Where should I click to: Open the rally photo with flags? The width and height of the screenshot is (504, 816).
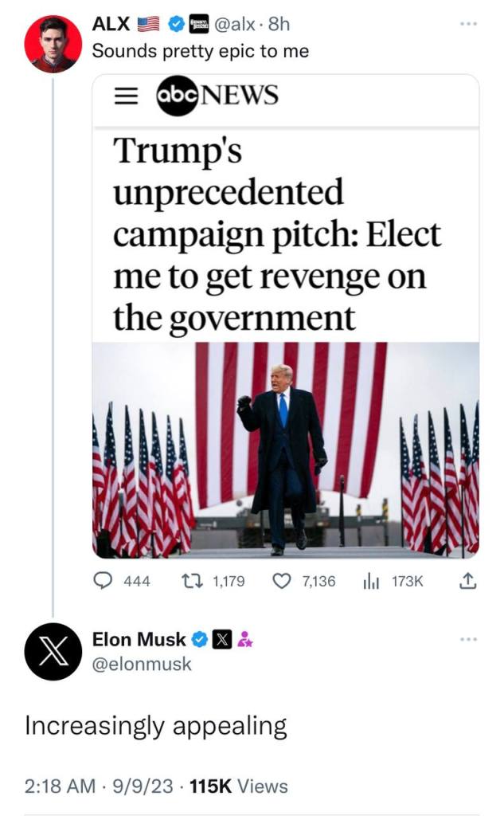point(286,449)
